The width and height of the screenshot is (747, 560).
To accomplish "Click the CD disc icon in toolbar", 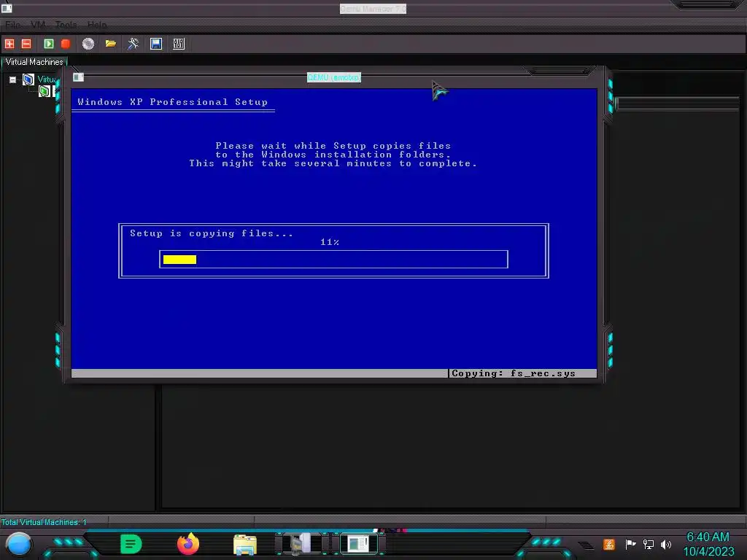I will pos(88,44).
